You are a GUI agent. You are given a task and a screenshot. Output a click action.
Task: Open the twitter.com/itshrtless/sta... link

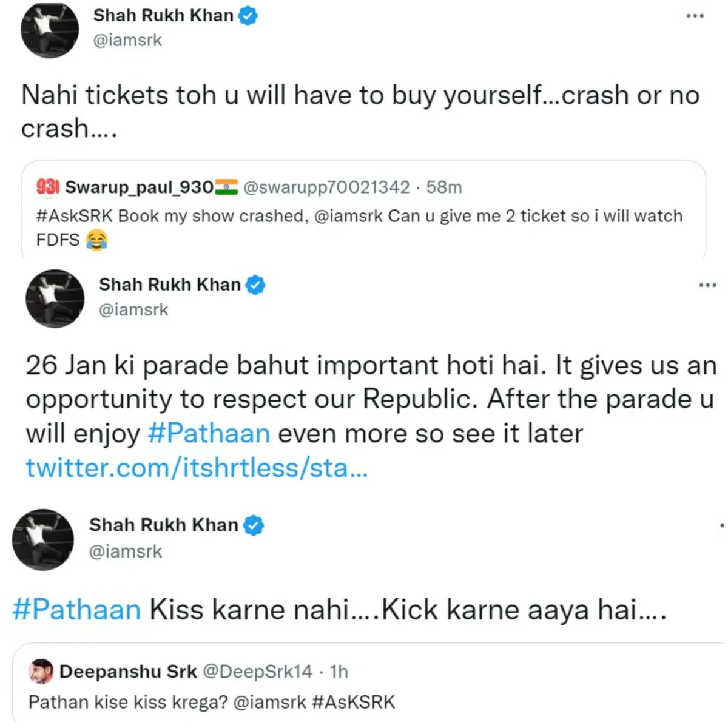[x=197, y=468]
